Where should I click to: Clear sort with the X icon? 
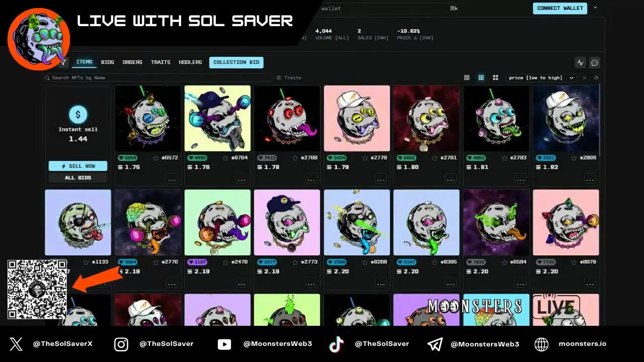[585, 78]
